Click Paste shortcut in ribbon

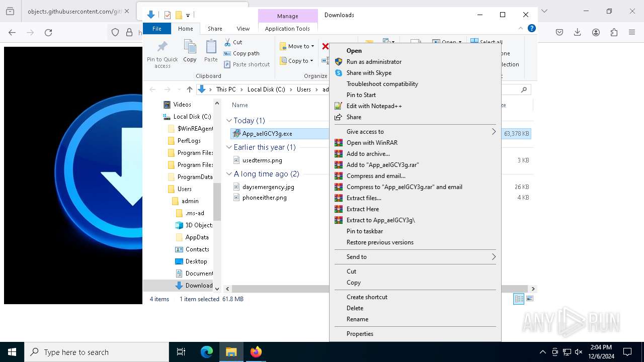(247, 64)
